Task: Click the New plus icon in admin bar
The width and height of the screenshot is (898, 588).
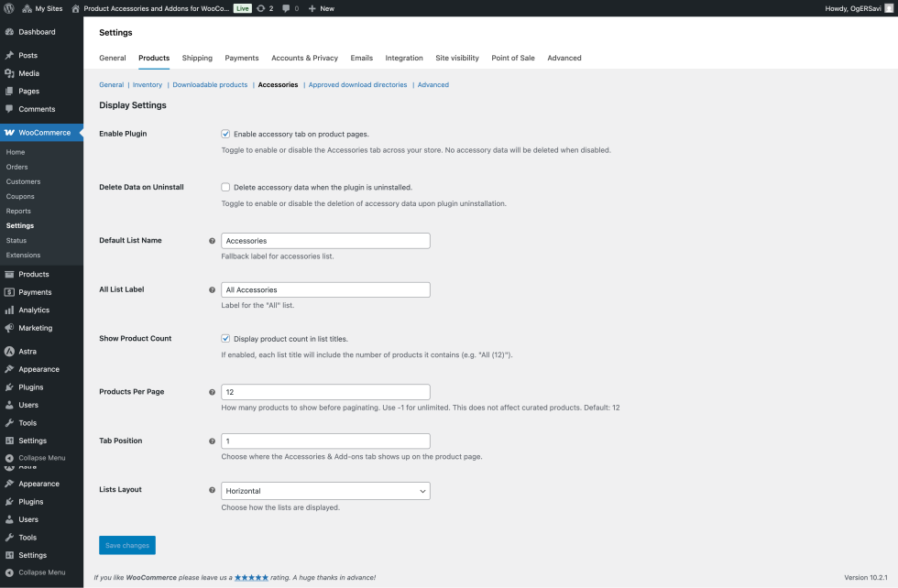Action: (x=312, y=8)
